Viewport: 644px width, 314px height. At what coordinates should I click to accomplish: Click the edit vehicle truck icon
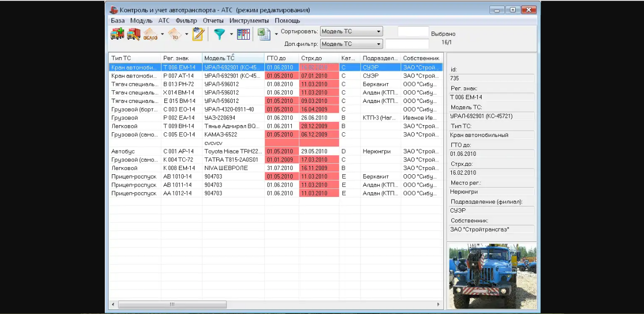[x=134, y=34]
